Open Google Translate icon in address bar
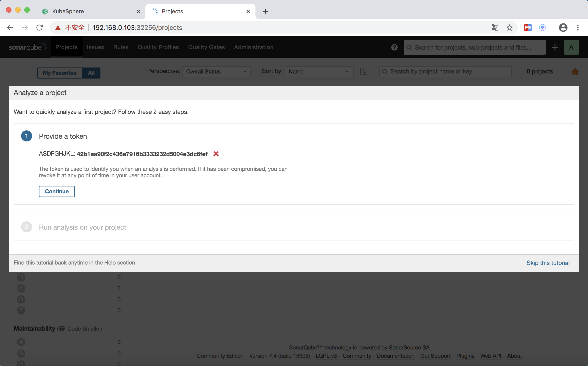The image size is (588, 366). point(495,28)
